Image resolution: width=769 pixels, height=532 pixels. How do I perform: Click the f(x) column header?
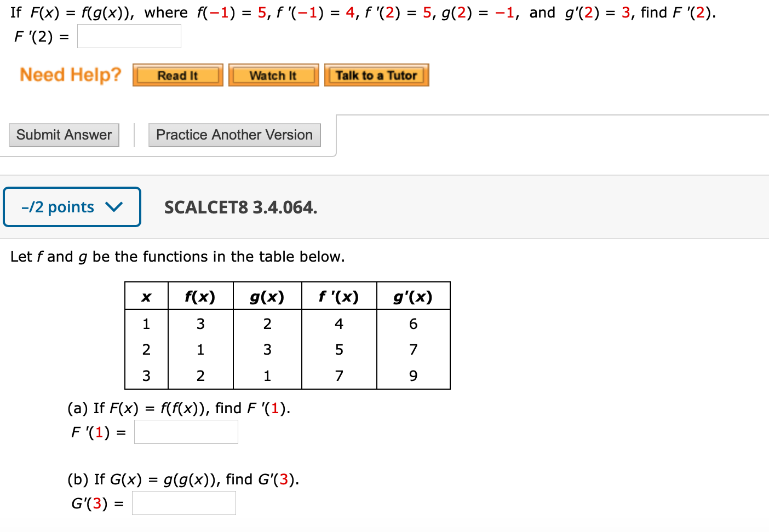point(200,296)
